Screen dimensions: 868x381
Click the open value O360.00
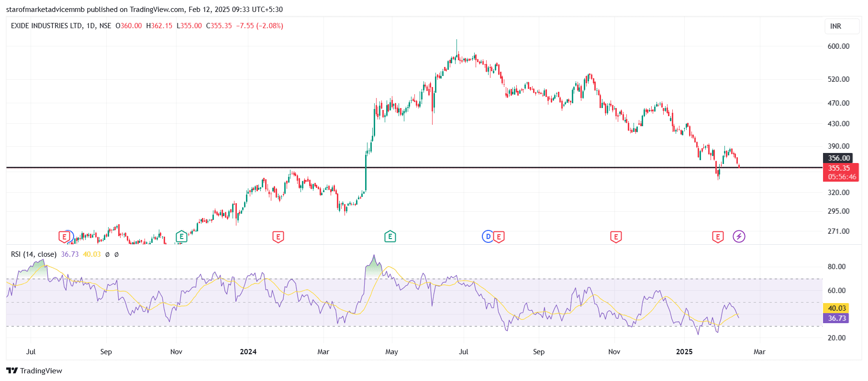[129, 26]
